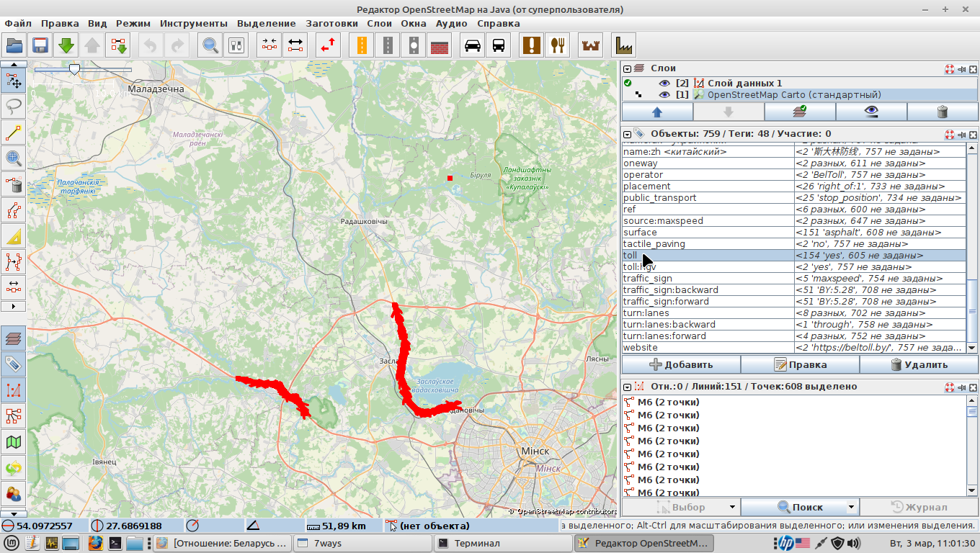Click the car preset icon in toolbar

473,45
